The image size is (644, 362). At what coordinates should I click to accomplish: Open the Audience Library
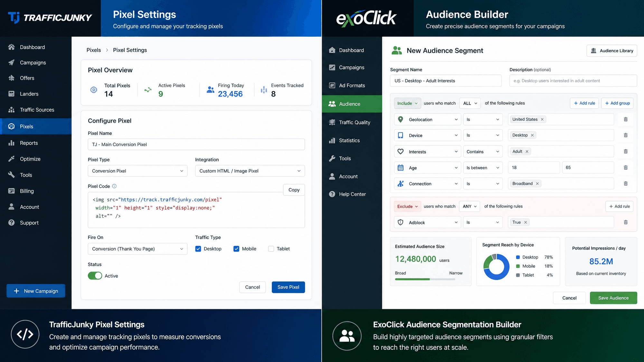tap(612, 51)
